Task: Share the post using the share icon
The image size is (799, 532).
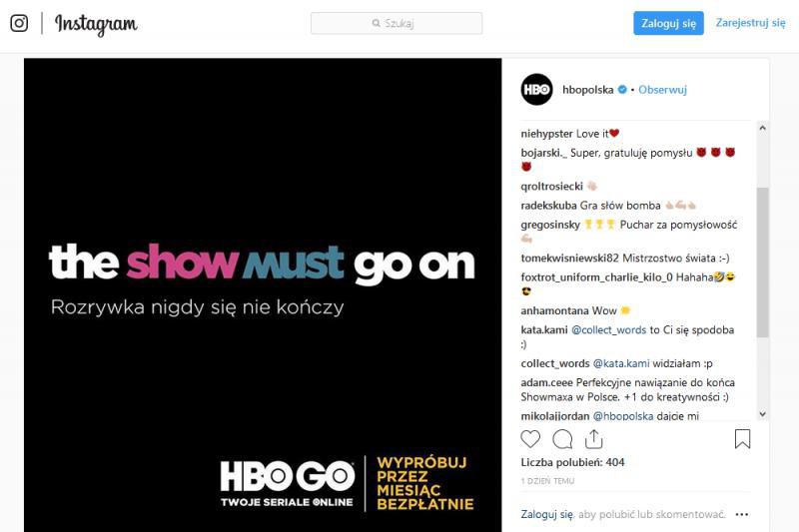Action: (x=593, y=439)
